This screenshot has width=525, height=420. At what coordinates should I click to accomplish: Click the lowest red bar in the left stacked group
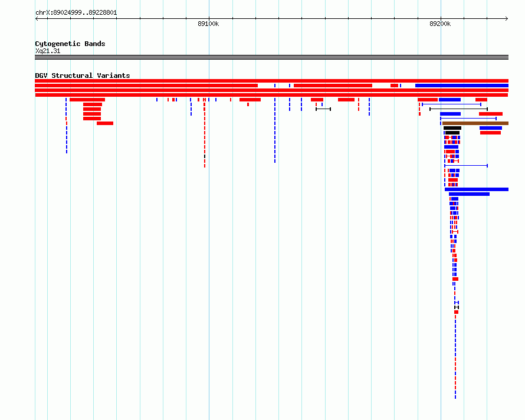pos(105,123)
